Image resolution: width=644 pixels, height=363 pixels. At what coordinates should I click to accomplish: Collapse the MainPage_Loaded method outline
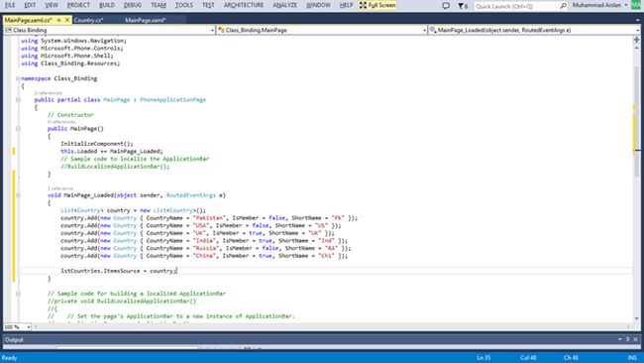(x=18, y=195)
